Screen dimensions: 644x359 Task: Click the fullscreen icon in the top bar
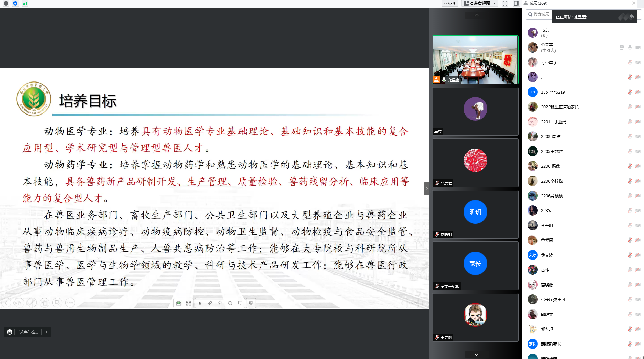pyautogui.click(x=504, y=3)
